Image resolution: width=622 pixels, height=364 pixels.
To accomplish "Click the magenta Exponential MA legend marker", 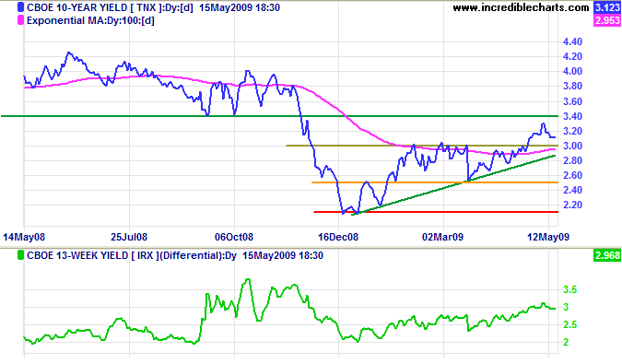I will [x=20, y=20].
